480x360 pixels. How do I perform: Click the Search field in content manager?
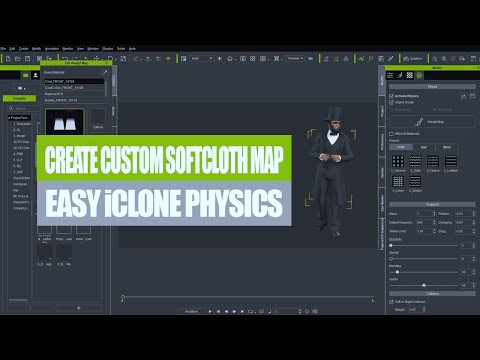tap(24, 108)
